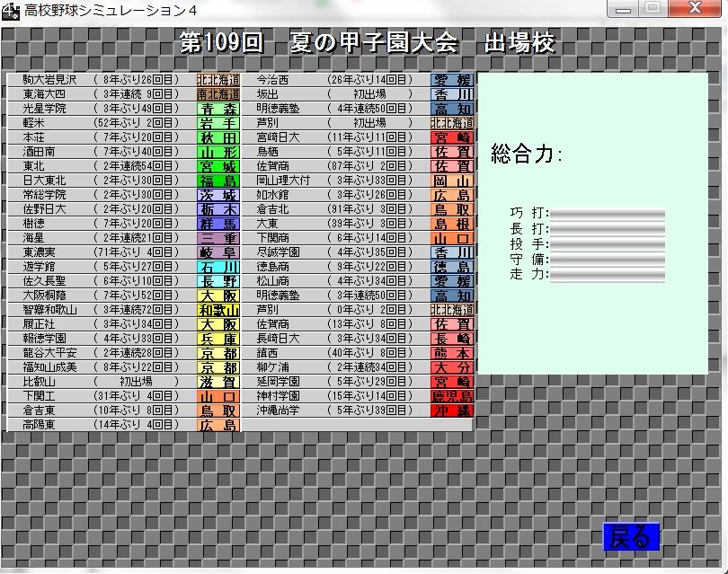This screenshot has width=728, height=574.
Task: Choose the 大阪桐蔭 row
Action: pos(124,296)
